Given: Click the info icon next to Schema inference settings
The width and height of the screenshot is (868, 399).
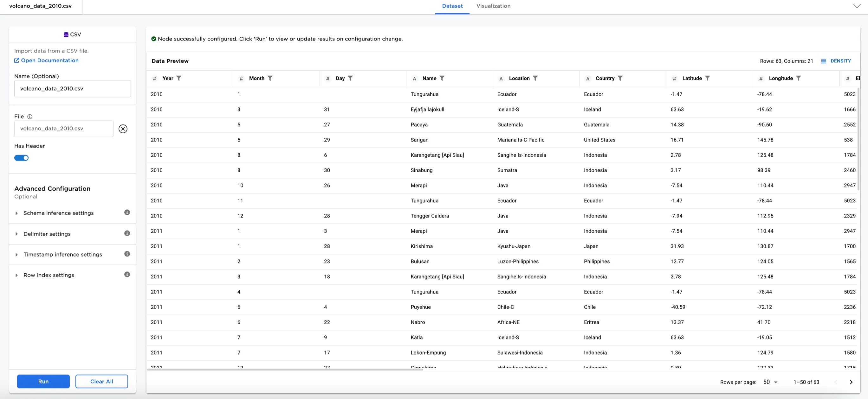Looking at the screenshot, I should point(127,212).
